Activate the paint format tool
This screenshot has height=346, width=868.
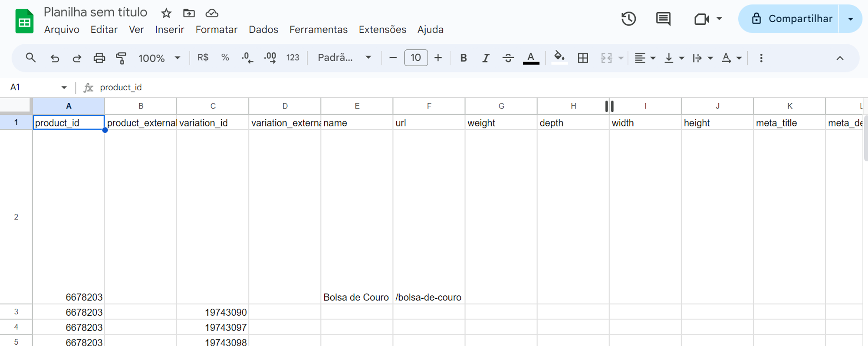click(121, 58)
